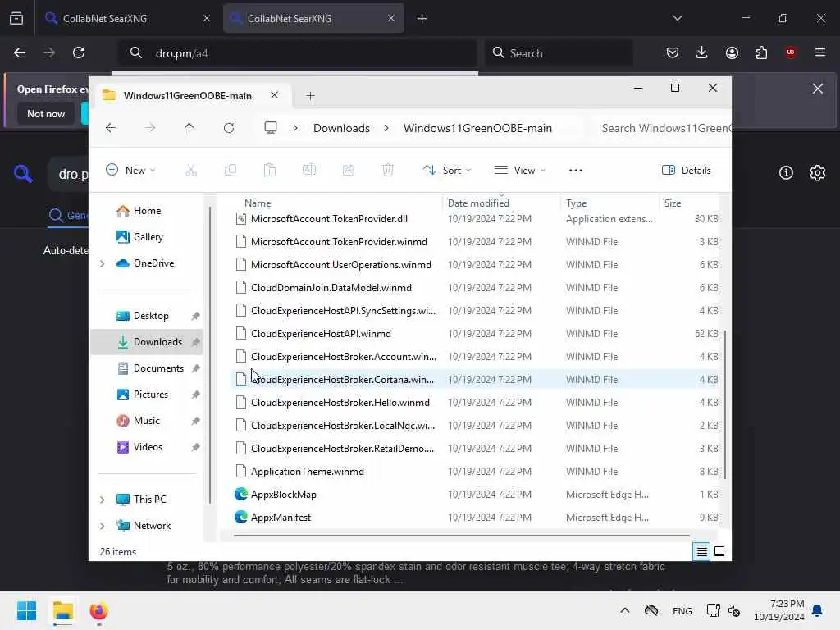Image resolution: width=840 pixels, height=630 pixels.
Task: Switch to first CollabNet SearXNG tab
Action: coord(127,19)
